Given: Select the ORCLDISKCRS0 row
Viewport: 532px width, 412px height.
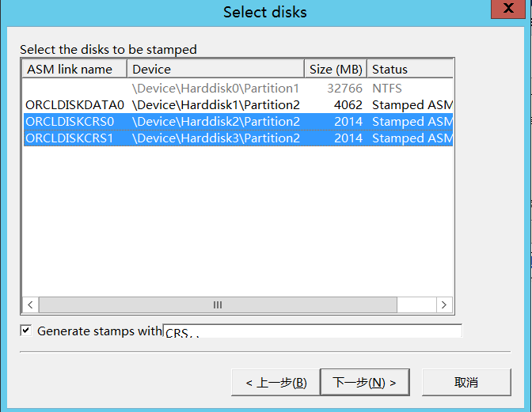Looking at the screenshot, I should (238, 122).
